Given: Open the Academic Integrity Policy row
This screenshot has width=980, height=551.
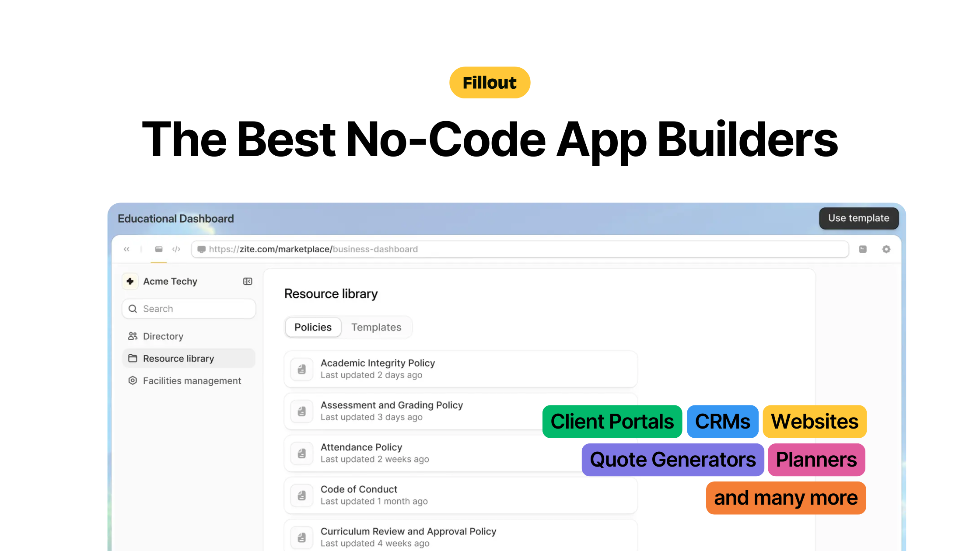Looking at the screenshot, I should tap(461, 369).
